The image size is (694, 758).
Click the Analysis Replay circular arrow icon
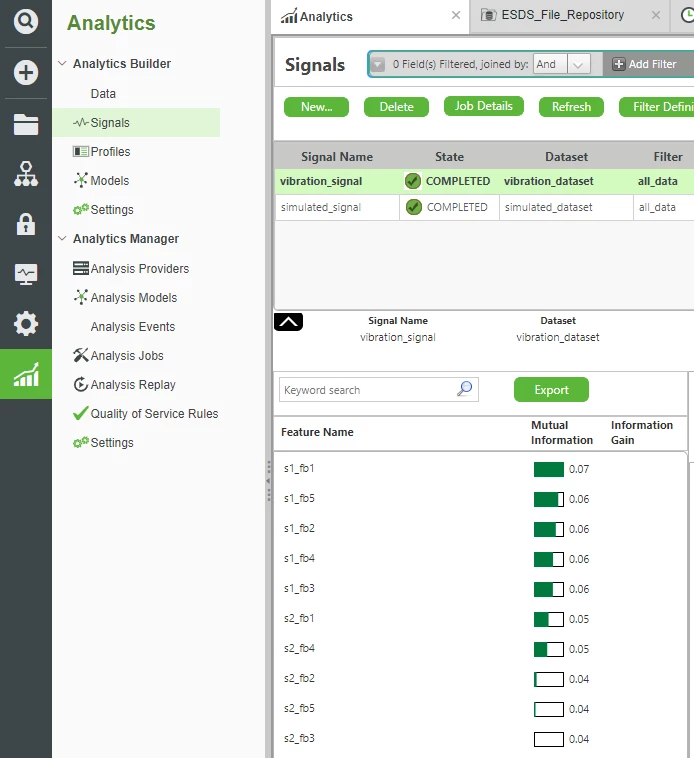[x=81, y=384]
